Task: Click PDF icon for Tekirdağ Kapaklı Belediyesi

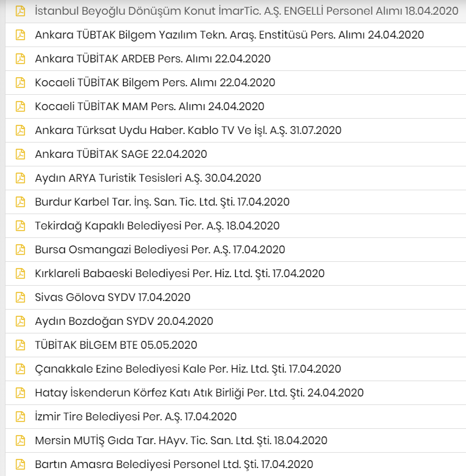Action: 20,226
